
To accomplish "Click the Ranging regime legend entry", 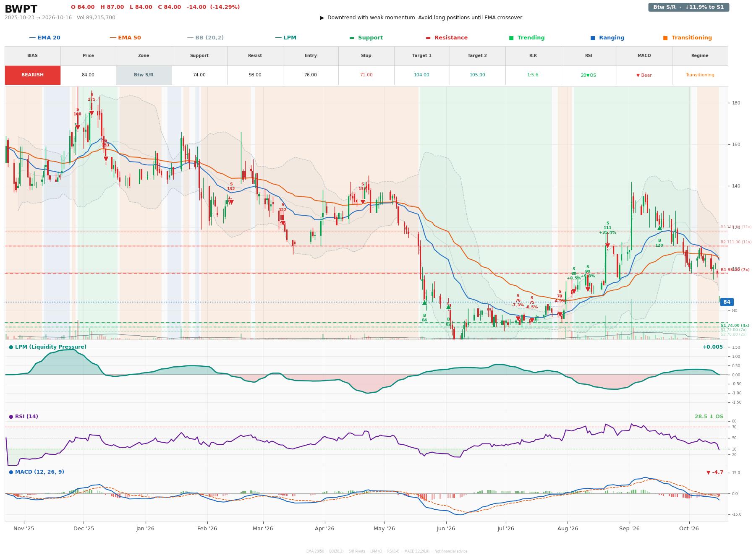I will coord(607,38).
